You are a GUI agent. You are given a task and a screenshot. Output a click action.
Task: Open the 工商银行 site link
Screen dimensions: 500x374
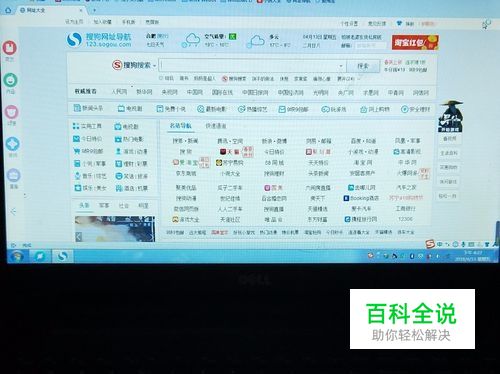[x=405, y=209]
